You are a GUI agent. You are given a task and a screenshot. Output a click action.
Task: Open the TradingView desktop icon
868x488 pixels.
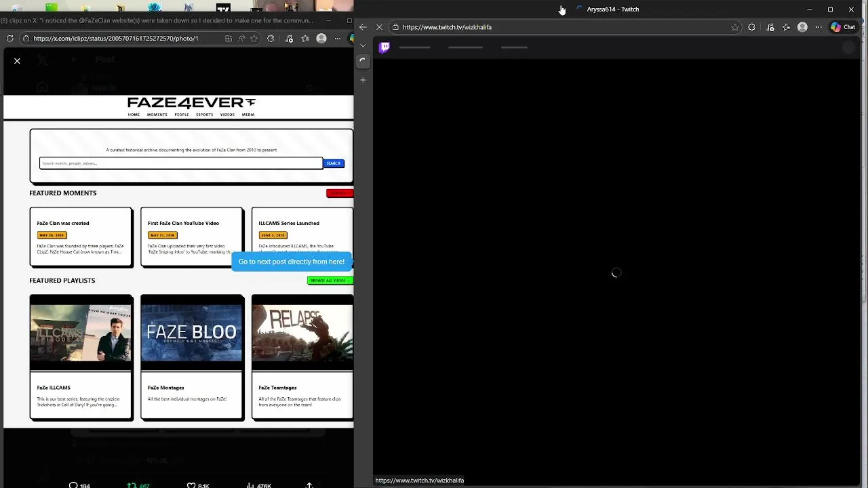(x=223, y=8)
